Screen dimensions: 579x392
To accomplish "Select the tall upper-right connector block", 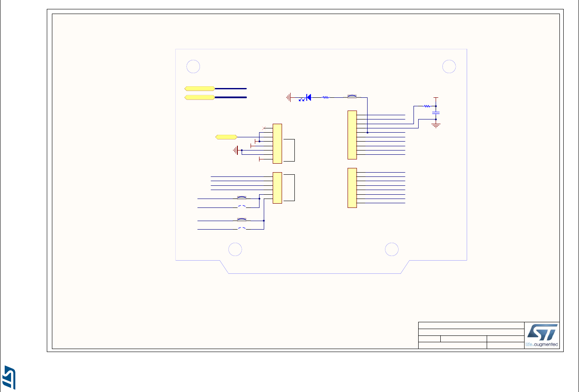I will click(352, 135).
